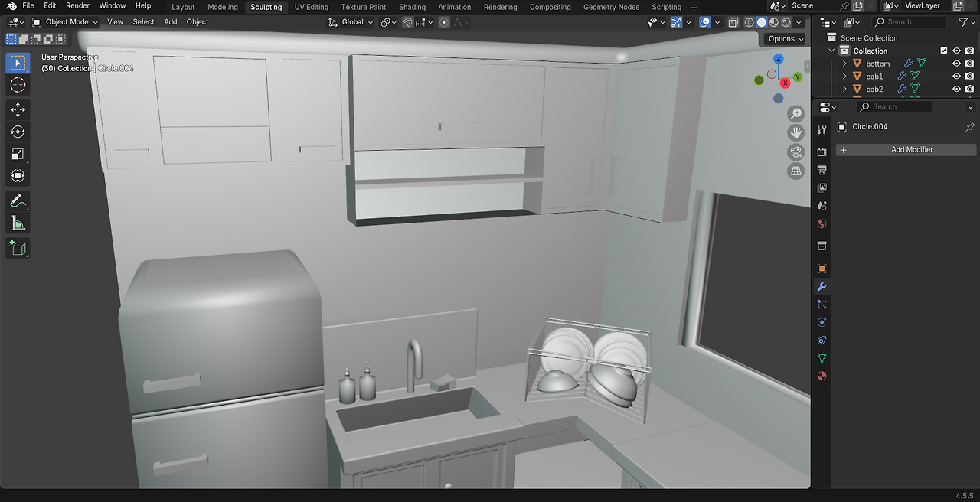Image resolution: width=980 pixels, height=502 pixels.
Task: Choose the Move tool
Action: [18, 109]
